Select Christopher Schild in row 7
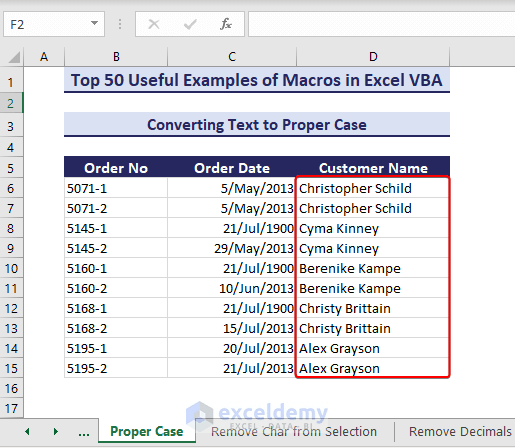The height and width of the screenshot is (448, 515). click(373, 208)
